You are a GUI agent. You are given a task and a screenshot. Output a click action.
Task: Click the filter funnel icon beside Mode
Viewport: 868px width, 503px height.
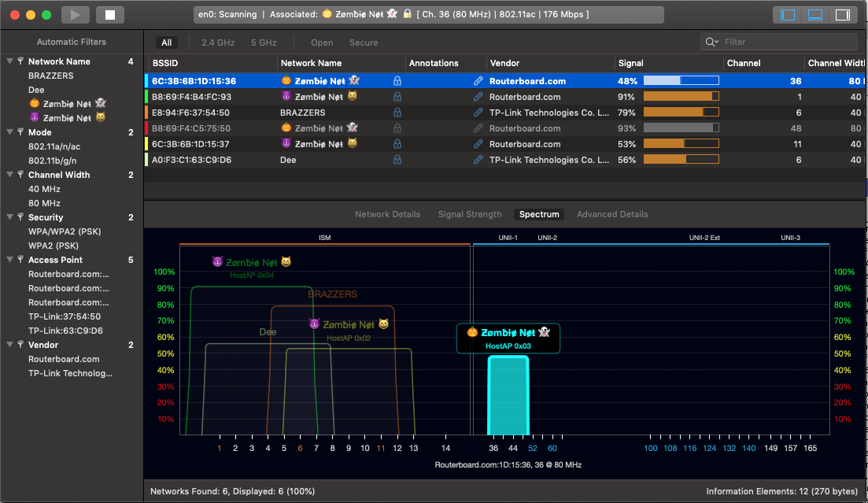coord(20,132)
